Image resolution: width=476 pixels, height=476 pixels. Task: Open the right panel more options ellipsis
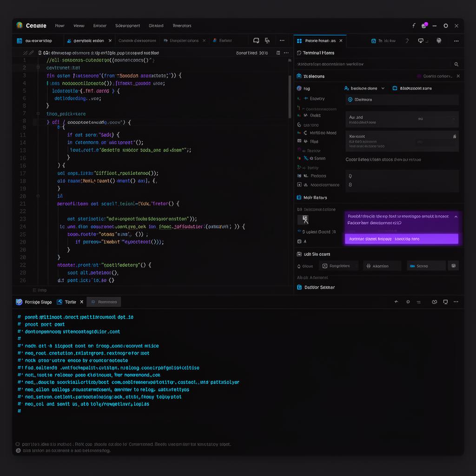coord(456,41)
